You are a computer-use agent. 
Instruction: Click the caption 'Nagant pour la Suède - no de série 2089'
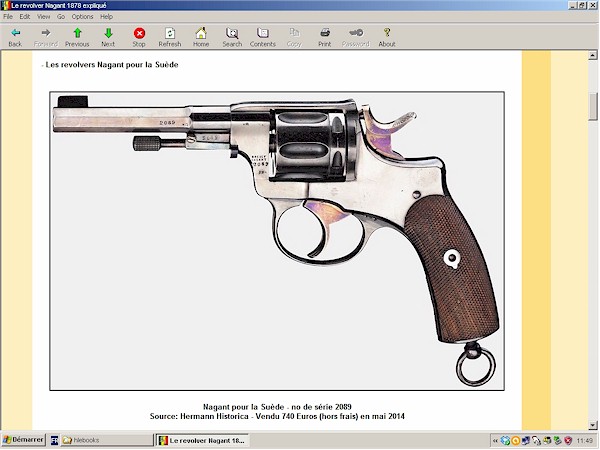(x=277, y=407)
